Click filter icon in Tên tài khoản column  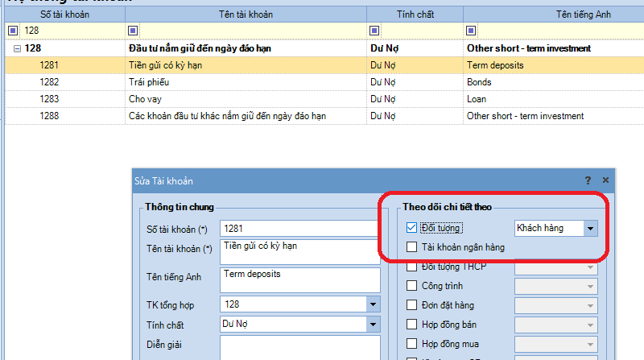(x=133, y=31)
